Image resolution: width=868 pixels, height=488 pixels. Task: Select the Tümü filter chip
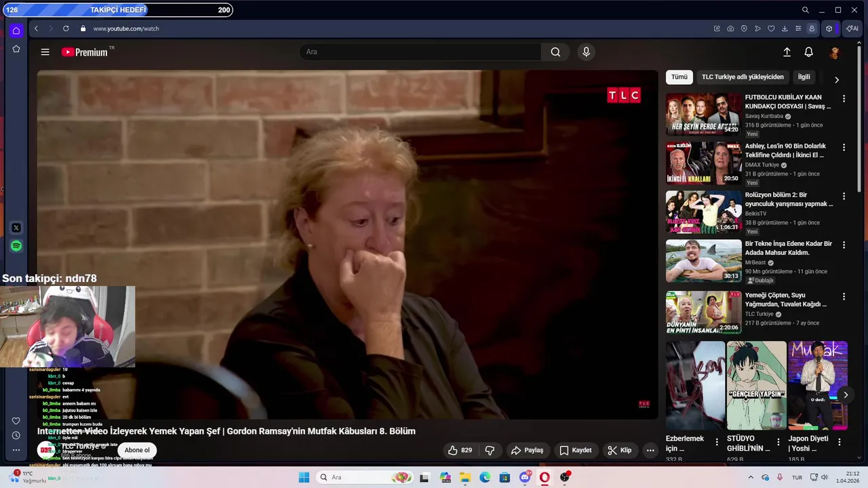679,77
